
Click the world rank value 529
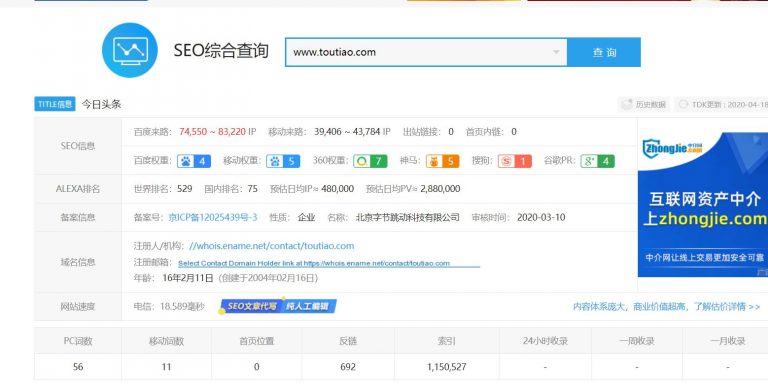point(185,189)
